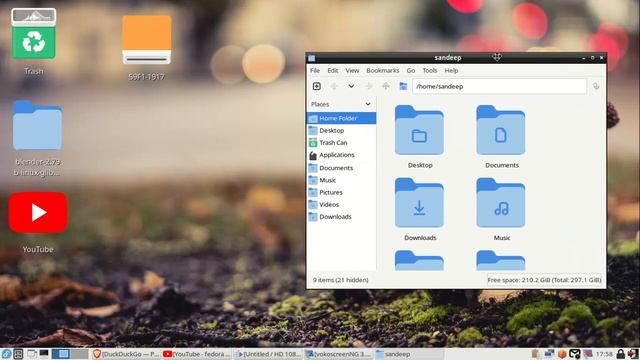Screen dimensions: 640x360
Task: Open the View menu
Action: 352,70
